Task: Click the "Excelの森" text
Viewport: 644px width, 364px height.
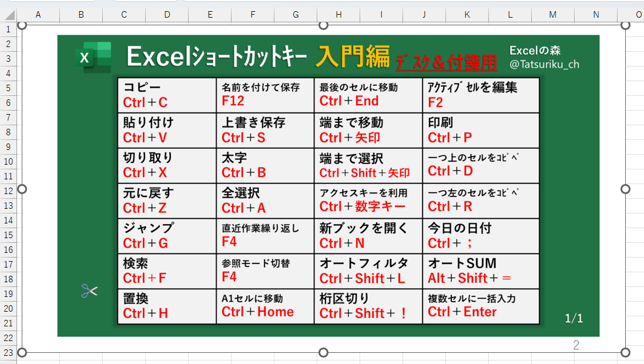Action: [x=535, y=51]
